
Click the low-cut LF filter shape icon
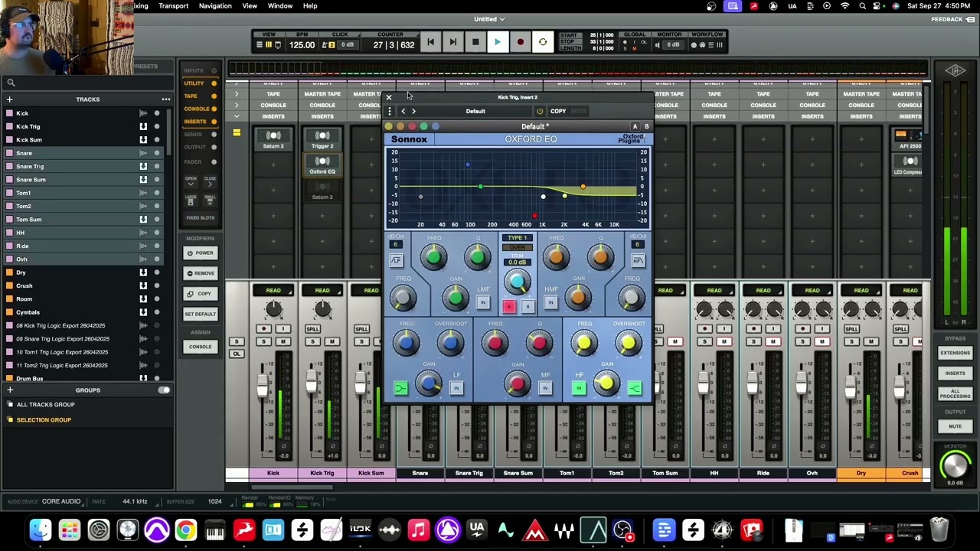click(x=396, y=261)
